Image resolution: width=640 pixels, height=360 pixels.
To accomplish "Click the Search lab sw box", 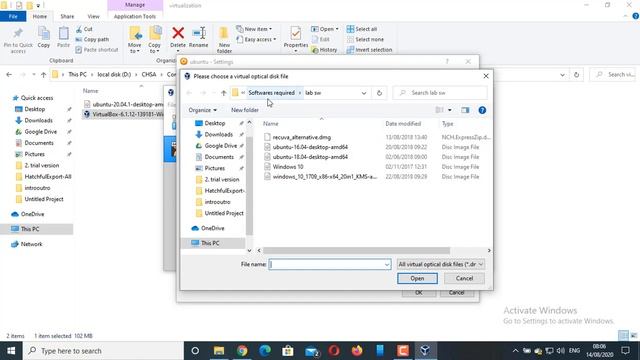I will pos(440,93).
